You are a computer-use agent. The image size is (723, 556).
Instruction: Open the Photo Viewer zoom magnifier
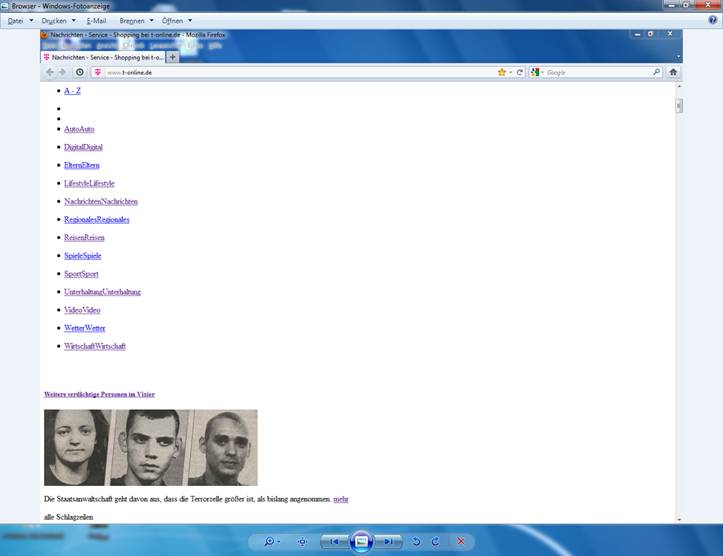tap(269, 541)
